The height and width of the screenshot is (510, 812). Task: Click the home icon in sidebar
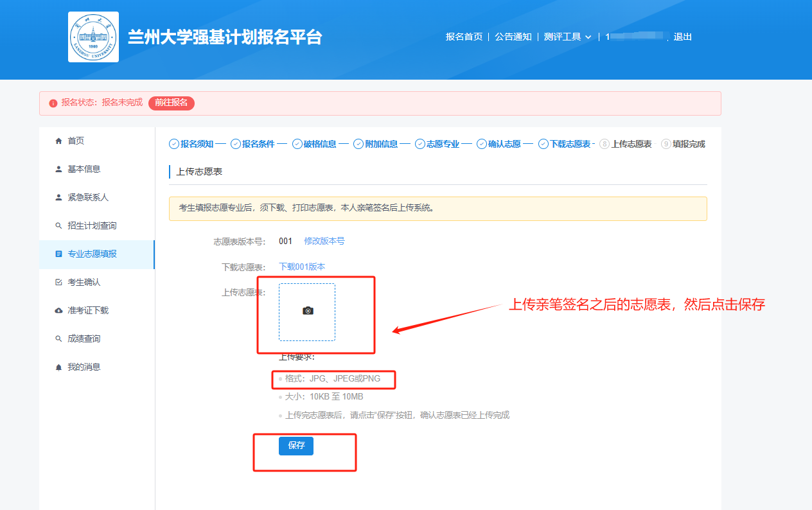tap(59, 141)
